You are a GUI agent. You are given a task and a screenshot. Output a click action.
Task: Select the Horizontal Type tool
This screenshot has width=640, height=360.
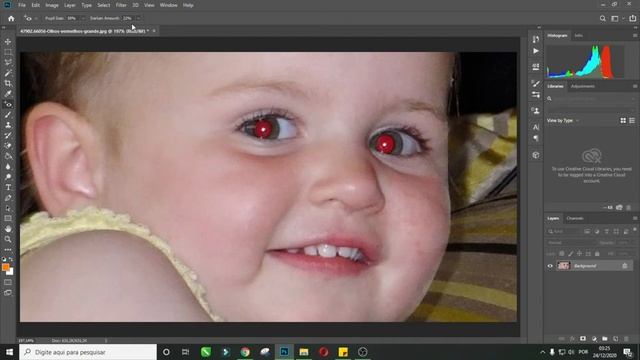[x=8, y=187]
